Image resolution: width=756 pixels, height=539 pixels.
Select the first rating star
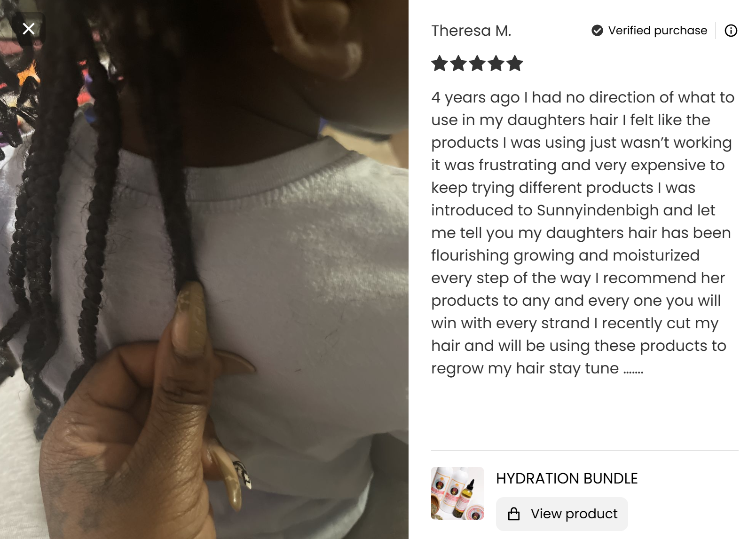[440, 63]
